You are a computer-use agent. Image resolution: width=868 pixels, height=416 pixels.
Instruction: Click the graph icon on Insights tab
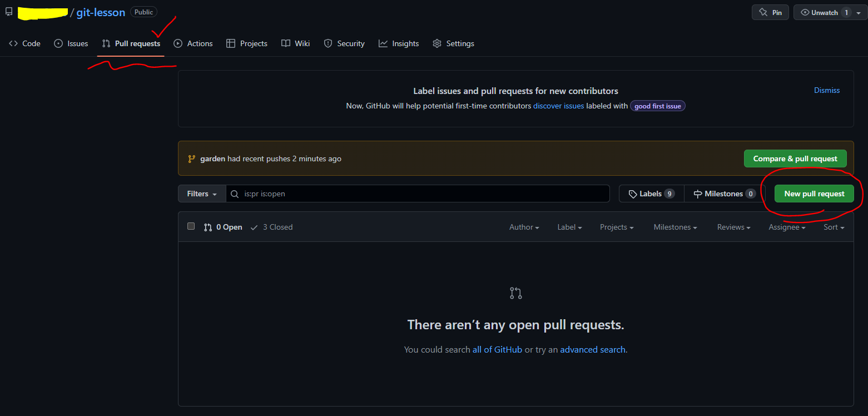[383, 43]
